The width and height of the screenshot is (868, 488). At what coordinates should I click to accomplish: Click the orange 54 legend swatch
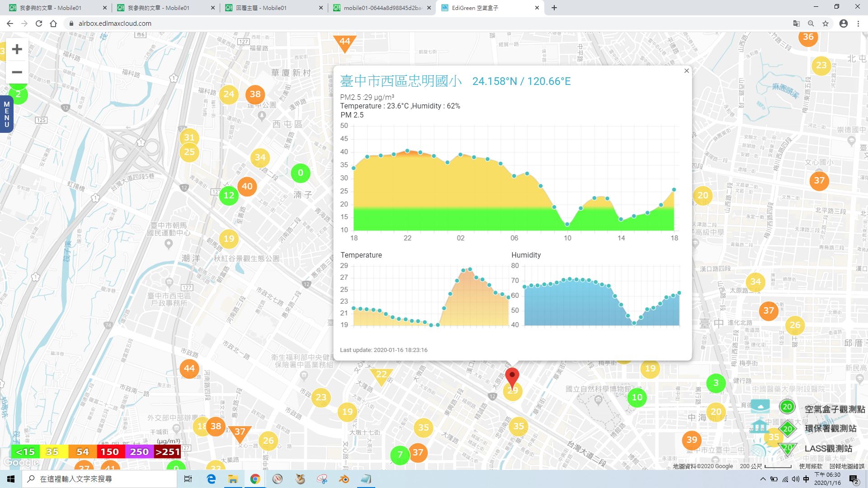82,452
